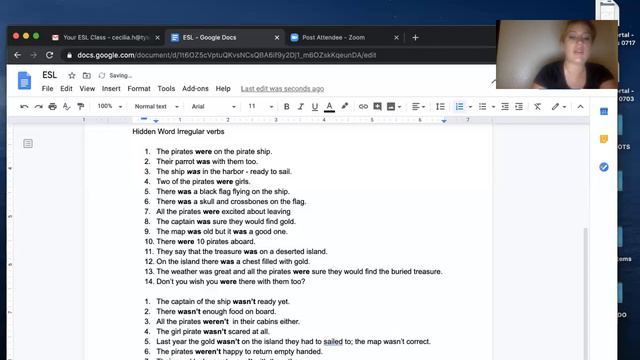Screen dimensions: 640x360
Task: Open the Help menu
Action: (x=223, y=89)
